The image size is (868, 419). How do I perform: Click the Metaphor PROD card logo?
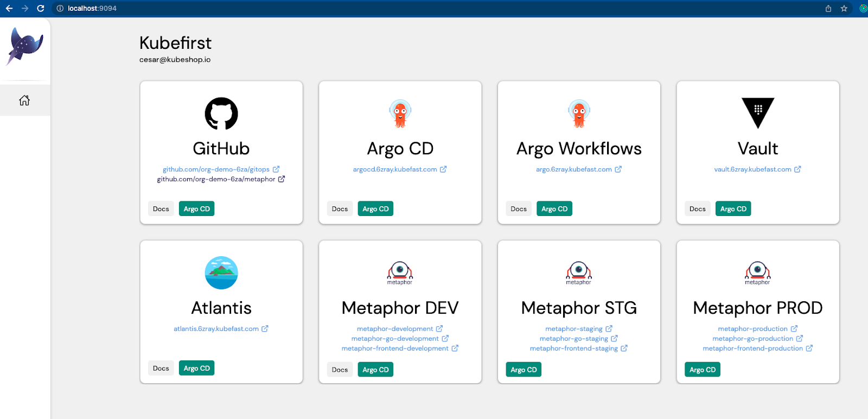point(757,273)
